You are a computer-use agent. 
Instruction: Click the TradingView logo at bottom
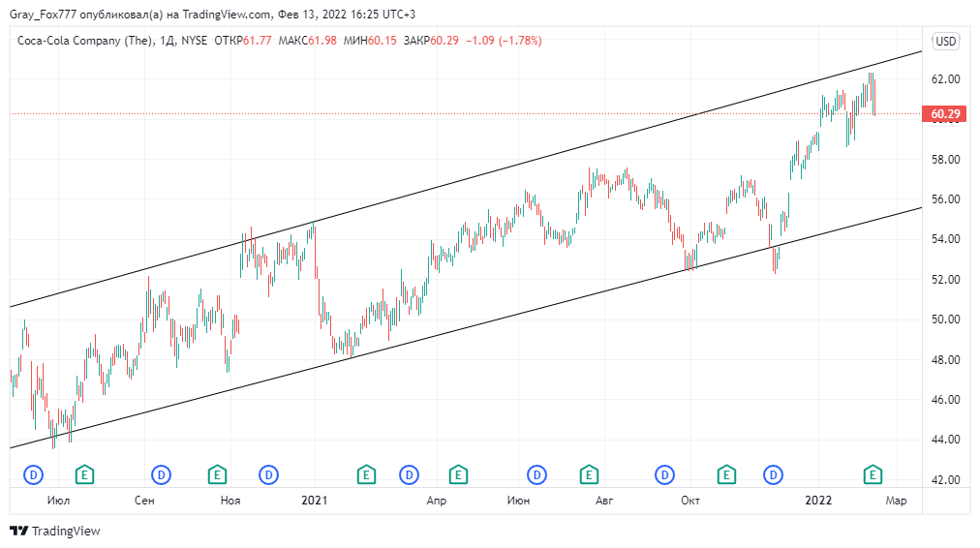click(x=55, y=532)
